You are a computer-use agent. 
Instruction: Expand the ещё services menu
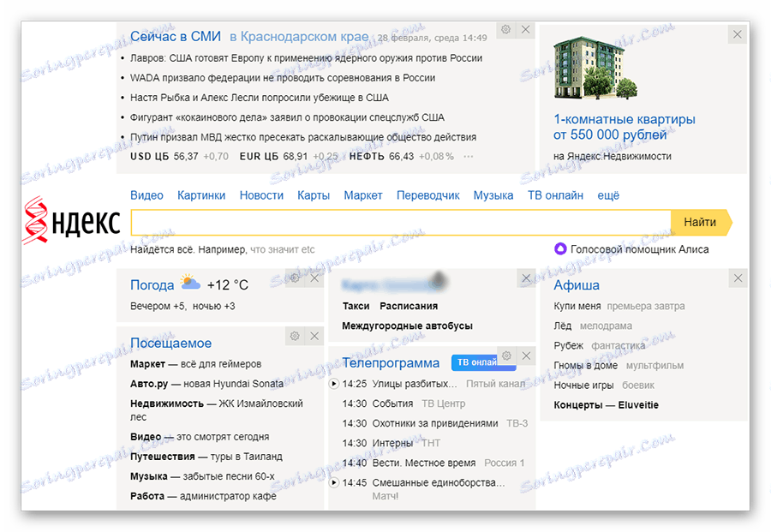[608, 195]
